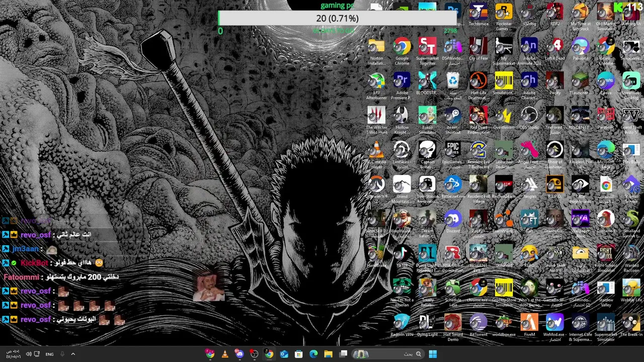Open The Break-In desktop icon

[x=631, y=325]
